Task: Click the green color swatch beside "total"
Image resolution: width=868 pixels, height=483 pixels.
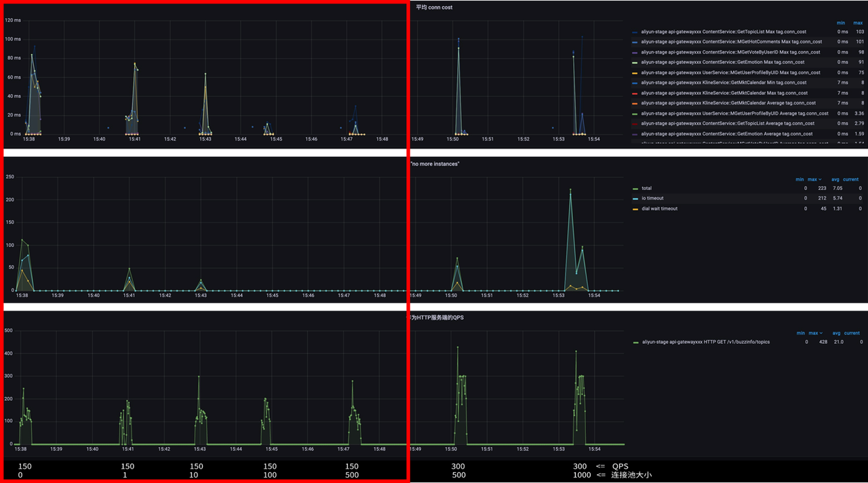Action: tap(635, 189)
